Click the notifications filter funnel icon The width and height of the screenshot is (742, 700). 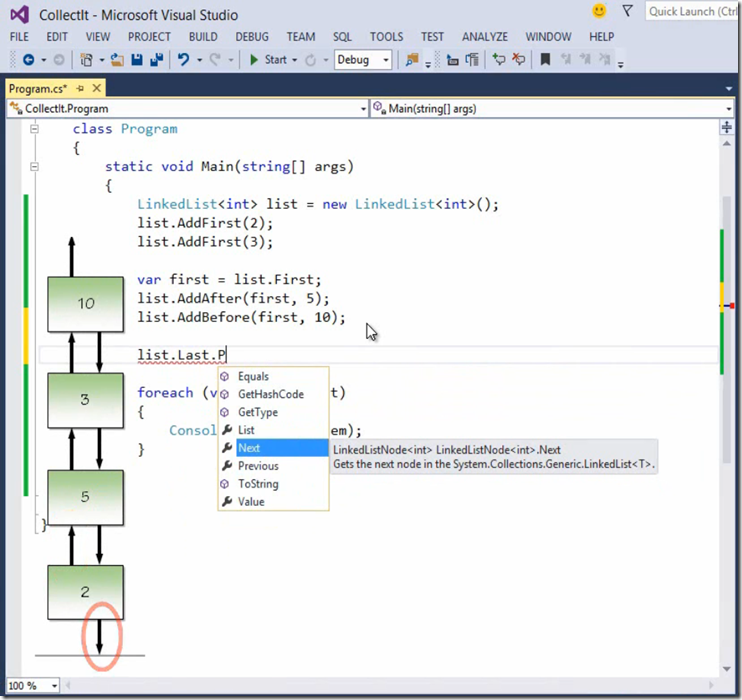click(x=627, y=11)
